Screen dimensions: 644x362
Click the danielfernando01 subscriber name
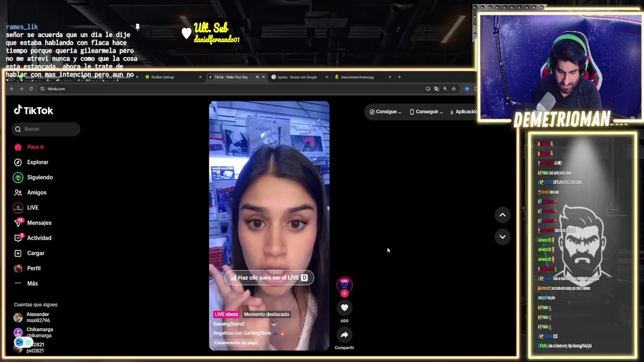click(217, 39)
